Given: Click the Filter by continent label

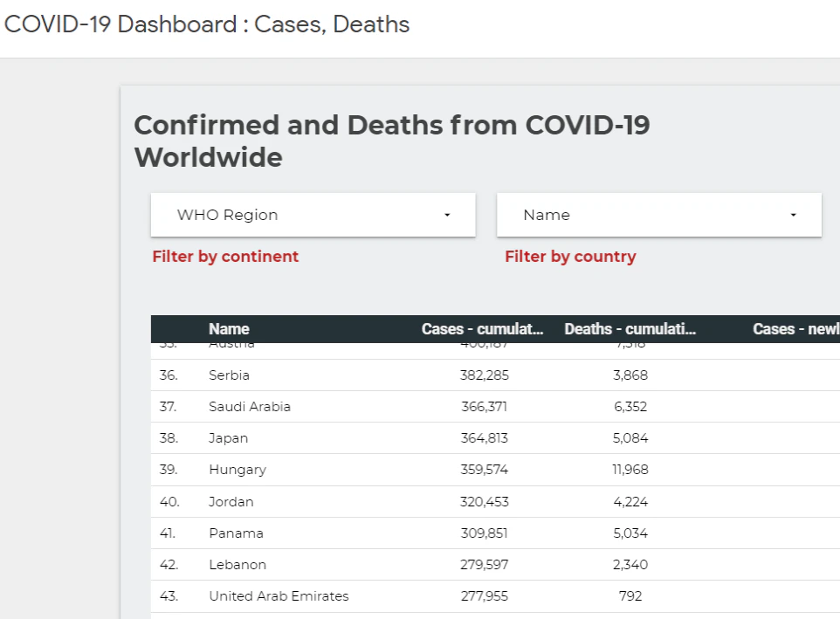Looking at the screenshot, I should tap(224, 256).
